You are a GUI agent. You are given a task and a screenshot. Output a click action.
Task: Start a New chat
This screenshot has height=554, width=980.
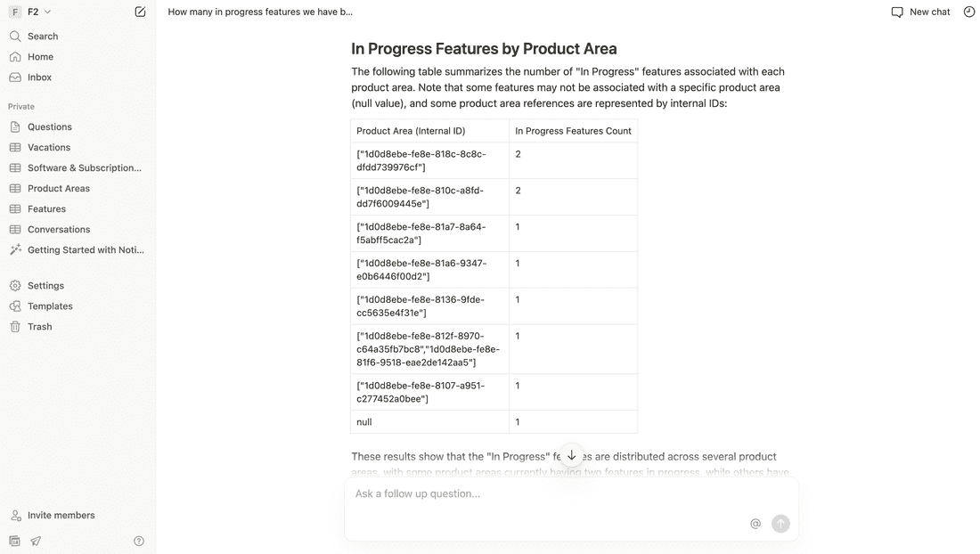[x=920, y=12]
